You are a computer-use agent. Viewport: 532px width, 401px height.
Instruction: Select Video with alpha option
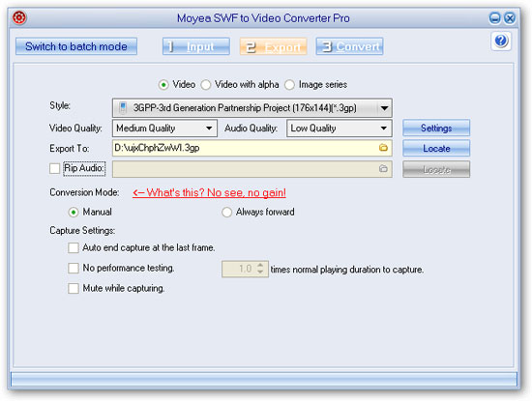206,85
